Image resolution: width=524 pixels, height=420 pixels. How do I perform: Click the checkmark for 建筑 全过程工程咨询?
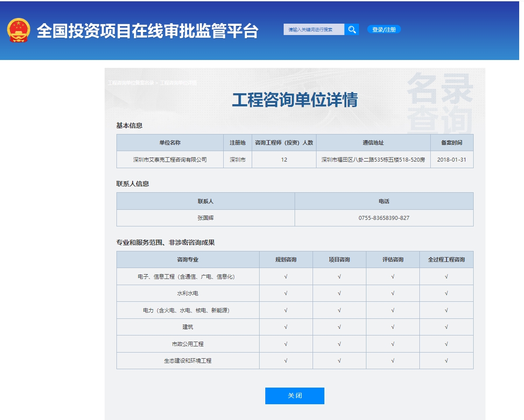point(446,327)
